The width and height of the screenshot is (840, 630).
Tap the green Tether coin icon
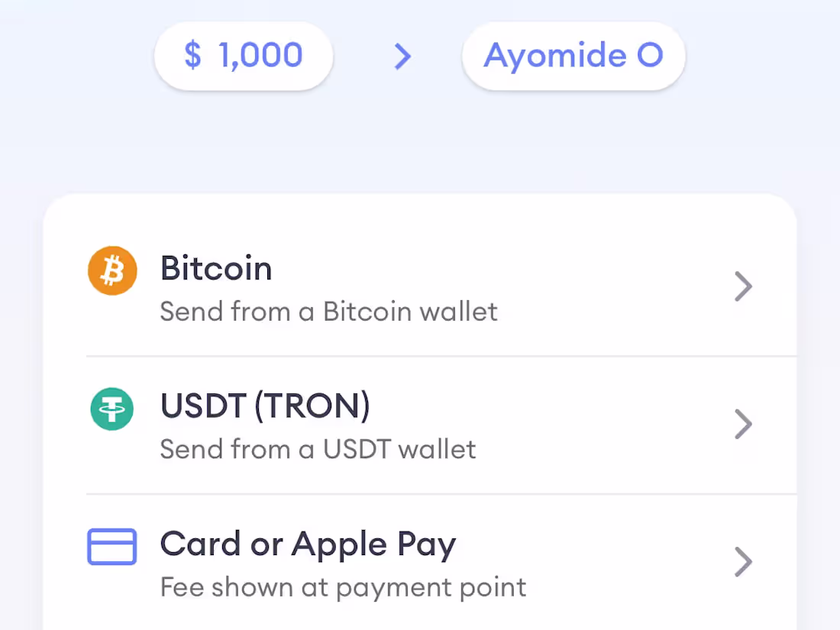[x=112, y=409]
